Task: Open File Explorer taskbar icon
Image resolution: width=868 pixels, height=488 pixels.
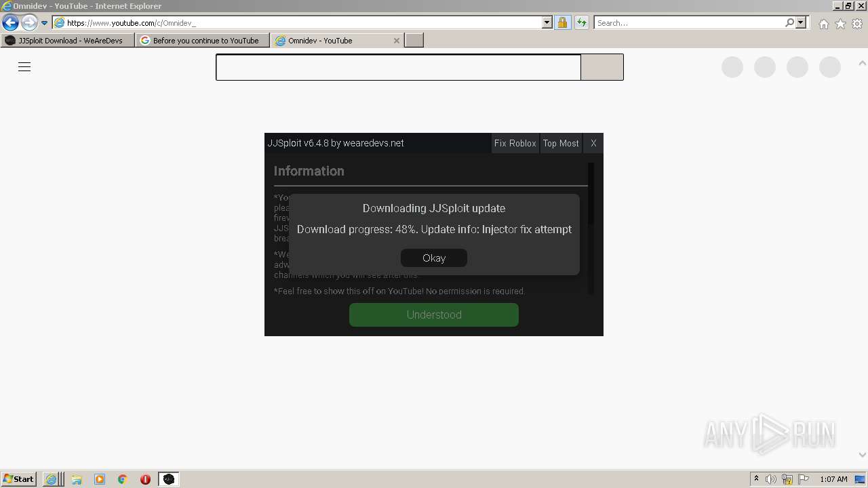Action: coord(77,479)
